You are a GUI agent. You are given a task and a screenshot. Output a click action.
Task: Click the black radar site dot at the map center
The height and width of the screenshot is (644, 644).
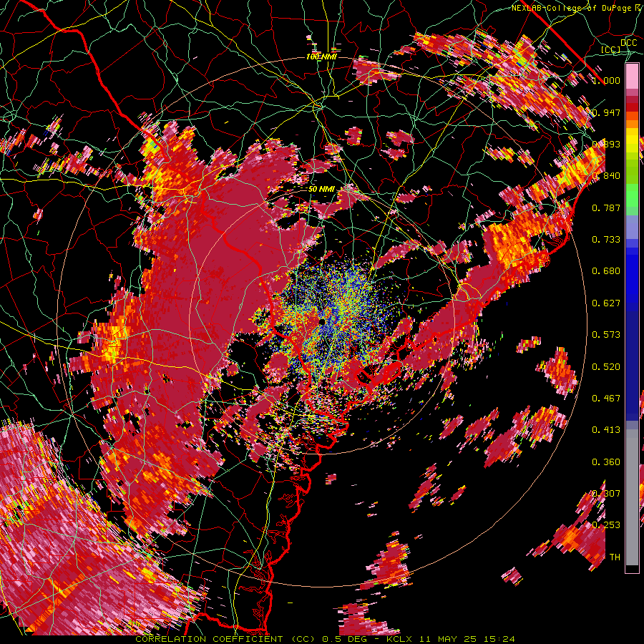click(x=323, y=321)
